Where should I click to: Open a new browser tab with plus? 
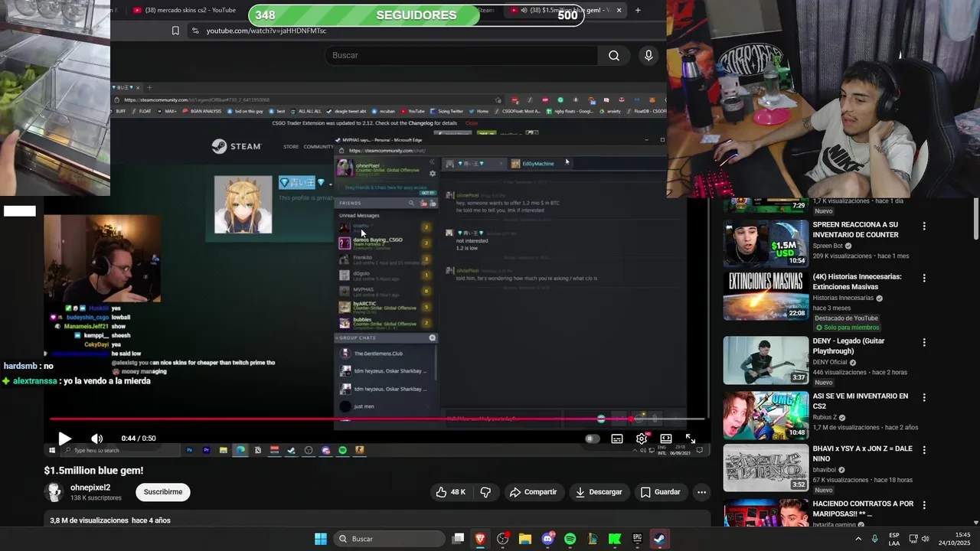click(638, 10)
